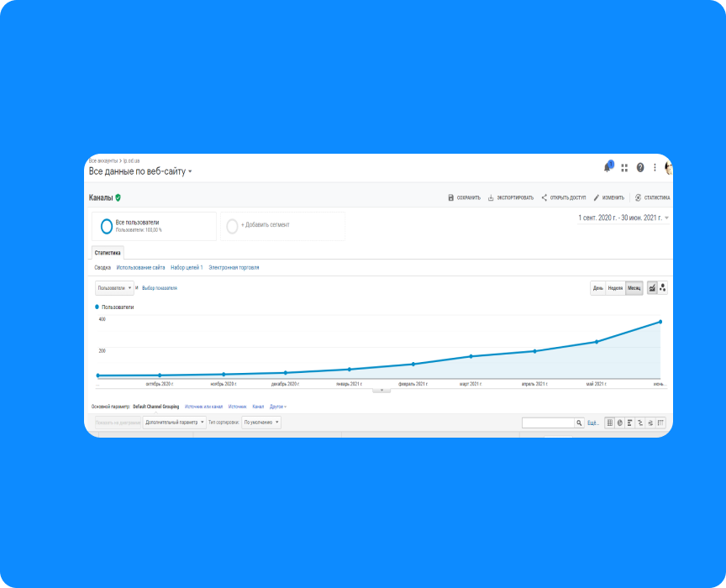The image size is (726, 588).
Task: Set chart interval to Месяц
Action: pos(634,288)
